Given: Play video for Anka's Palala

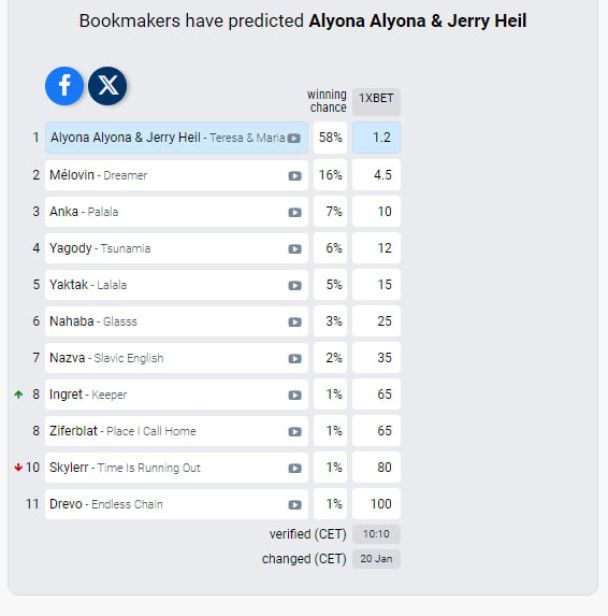Looking at the screenshot, I should coord(295,212).
